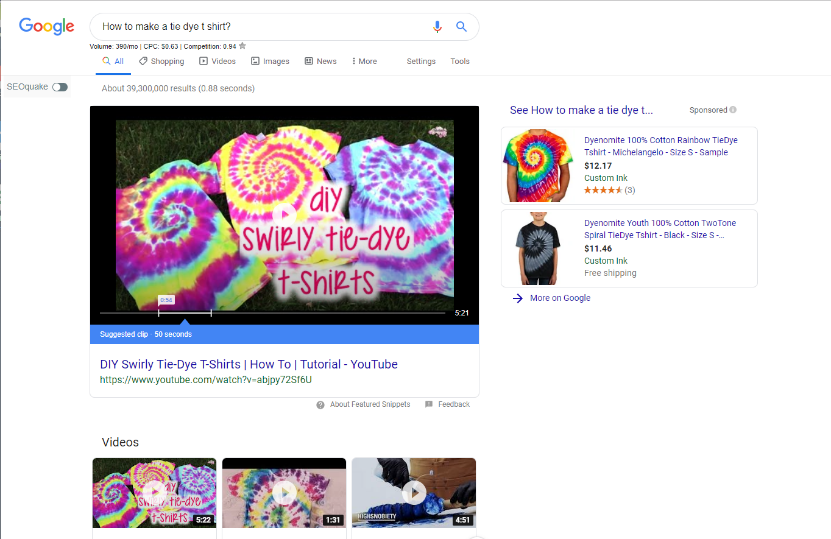Open Dyenomite Youth TwoTone Spiral Tshirt link

[660, 229]
